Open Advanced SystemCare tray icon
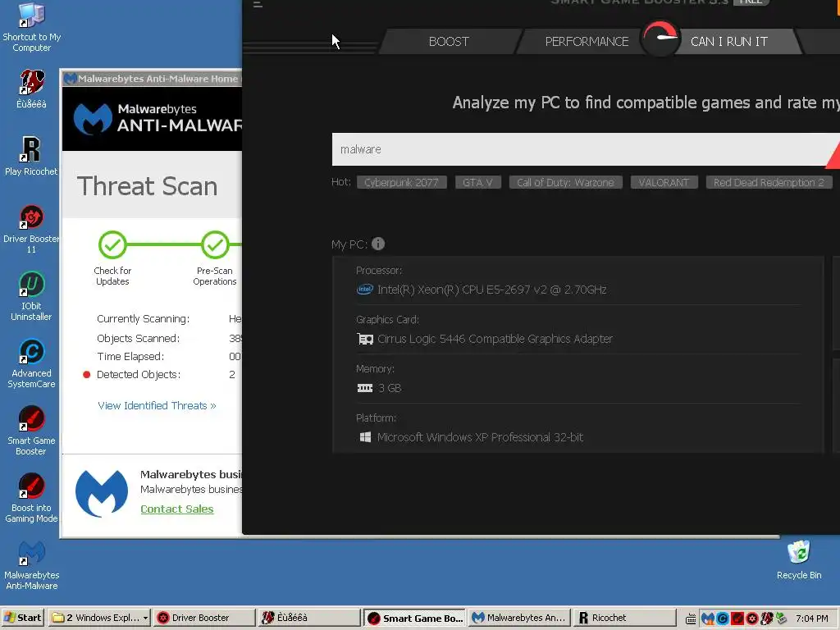 click(x=722, y=619)
